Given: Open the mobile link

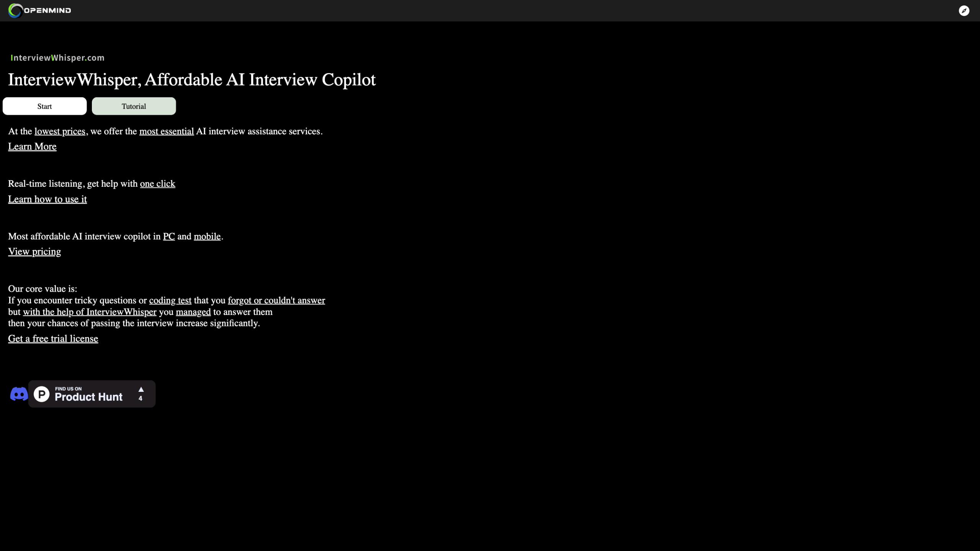Looking at the screenshot, I should coord(207,236).
